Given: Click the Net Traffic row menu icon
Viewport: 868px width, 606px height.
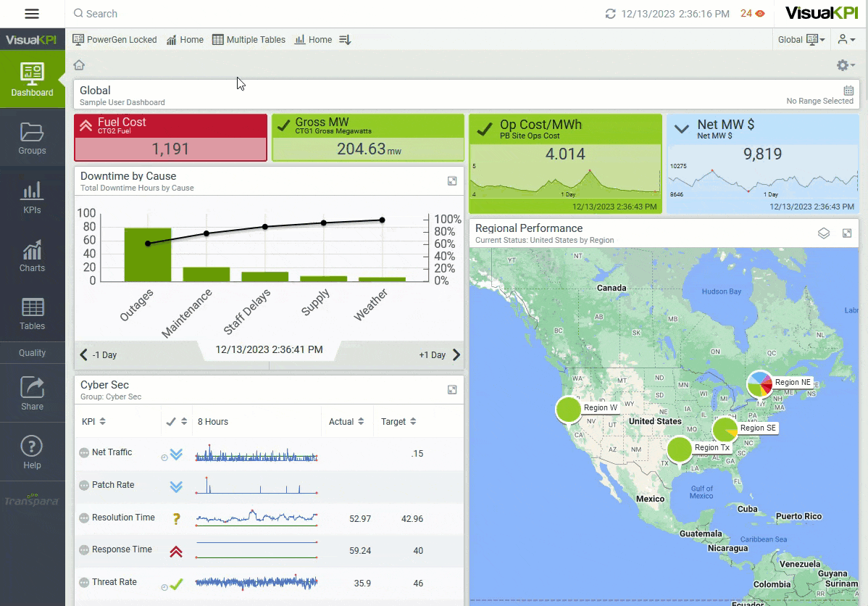Looking at the screenshot, I should [x=84, y=452].
